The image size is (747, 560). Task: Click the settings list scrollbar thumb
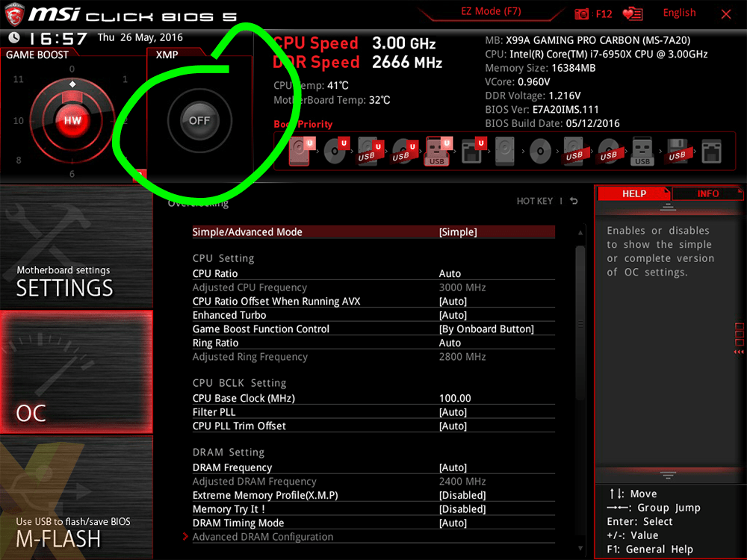[x=580, y=324]
